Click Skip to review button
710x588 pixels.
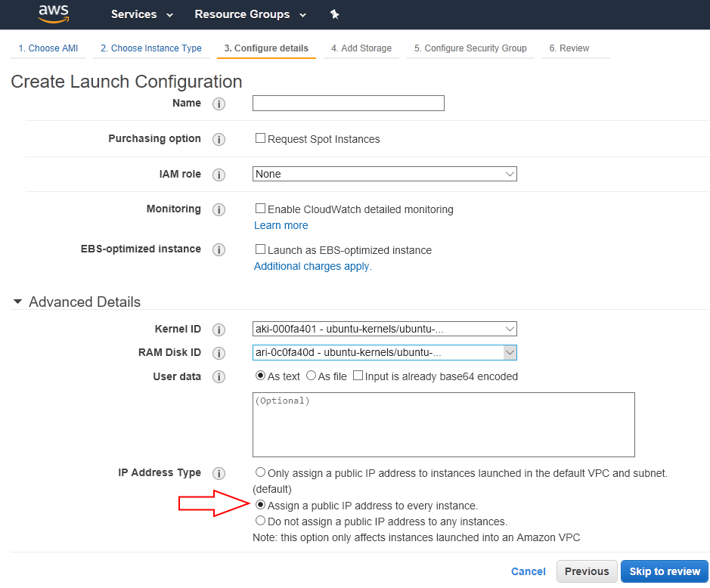(664, 571)
